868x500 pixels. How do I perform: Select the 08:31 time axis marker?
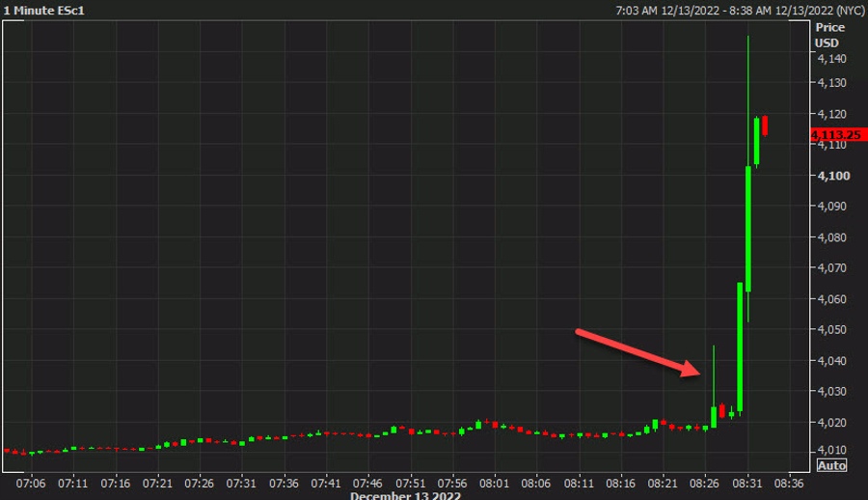pyautogui.click(x=747, y=482)
